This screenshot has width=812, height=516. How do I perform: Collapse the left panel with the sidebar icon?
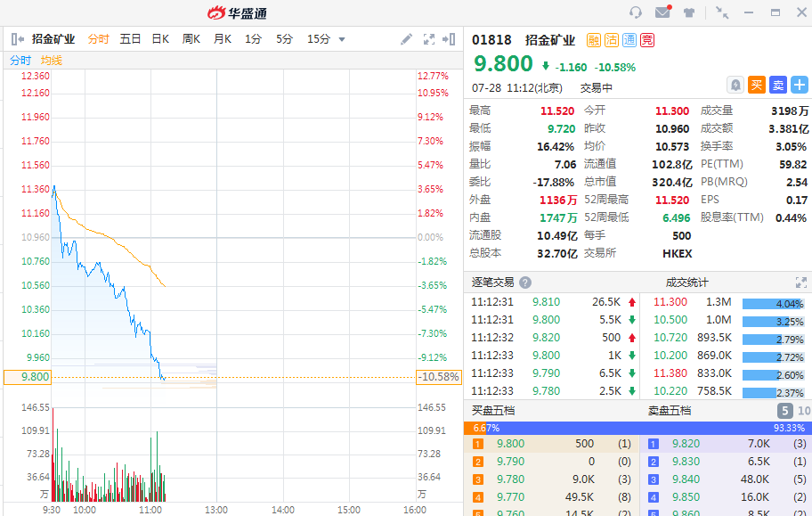tap(17, 39)
